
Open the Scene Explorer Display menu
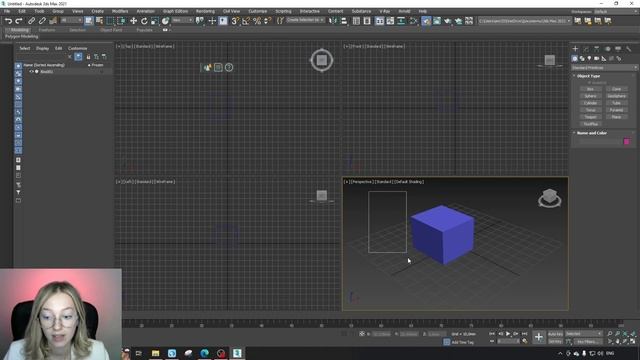42,48
